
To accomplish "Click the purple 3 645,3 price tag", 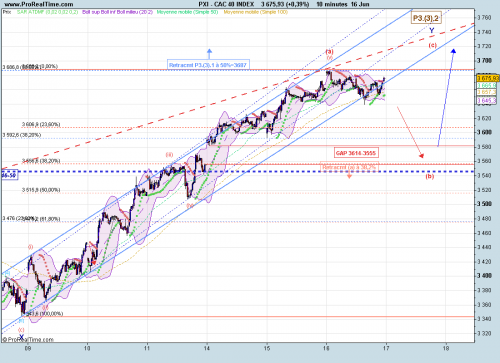I will [487, 100].
